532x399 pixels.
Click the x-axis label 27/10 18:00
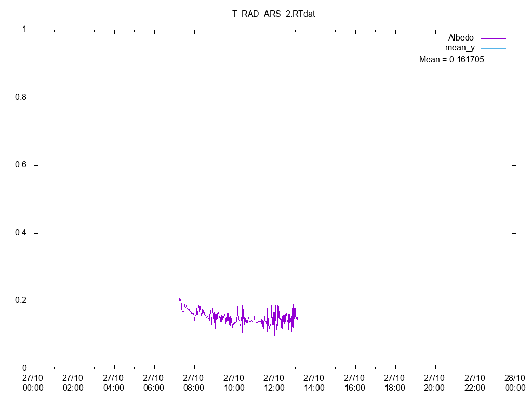395,383
